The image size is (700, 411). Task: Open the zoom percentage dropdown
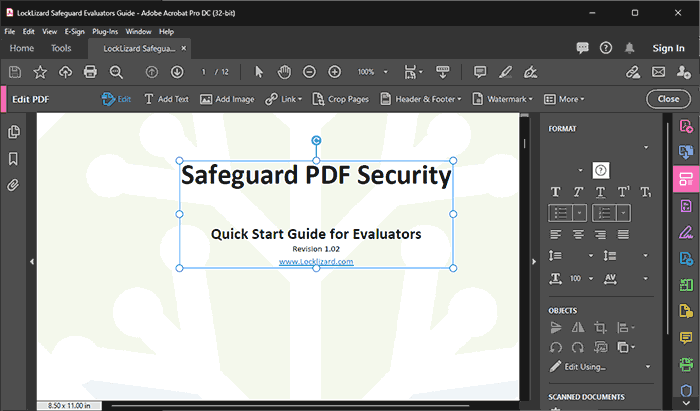pos(386,72)
